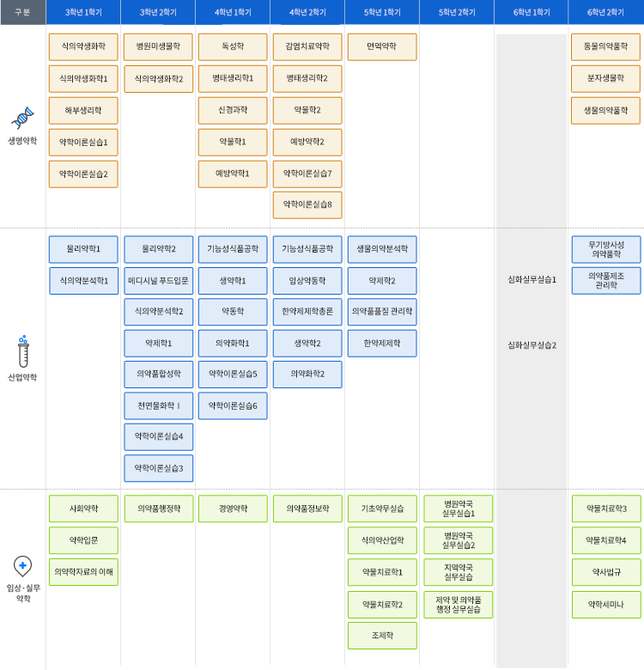Select the 3학년 1학기 column header
The width and height of the screenshot is (644, 670).
[83, 12]
